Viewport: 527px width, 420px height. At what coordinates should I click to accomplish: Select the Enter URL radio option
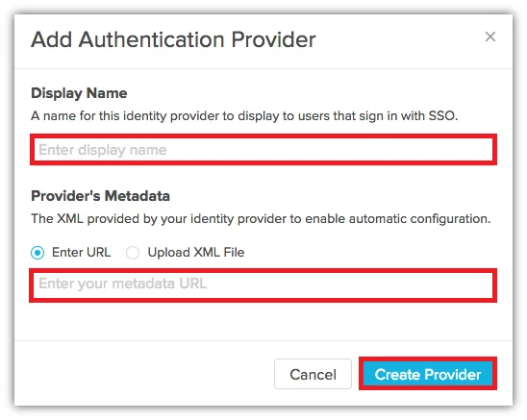[x=38, y=253]
